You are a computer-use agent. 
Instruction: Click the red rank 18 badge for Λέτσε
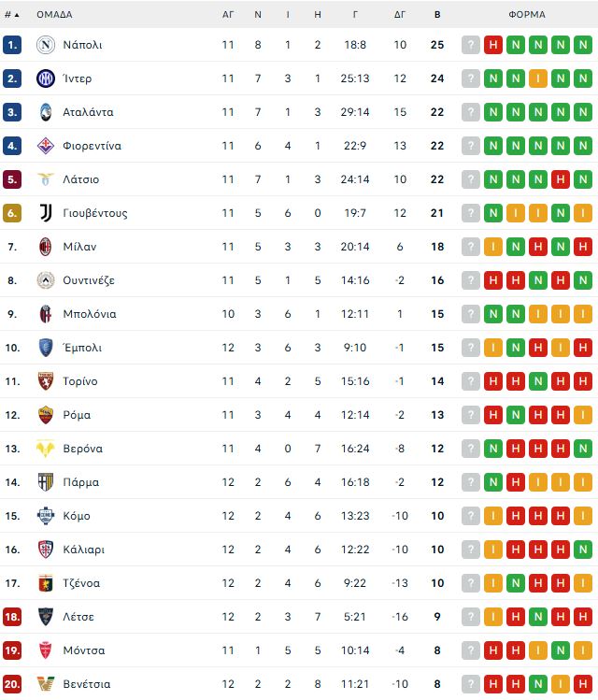click(12, 617)
